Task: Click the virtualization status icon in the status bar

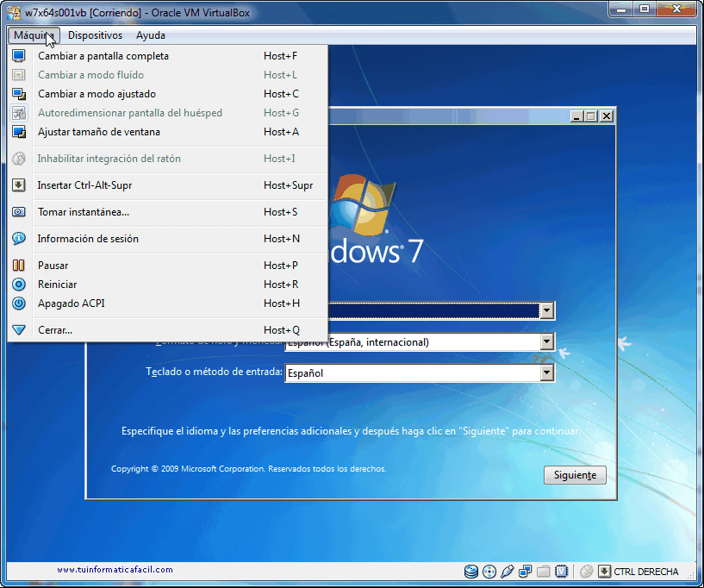Action: tap(561, 572)
